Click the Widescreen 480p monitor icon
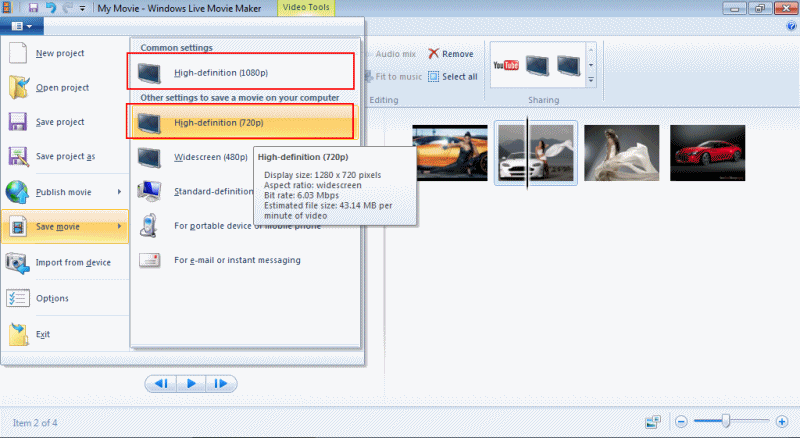 [149, 158]
